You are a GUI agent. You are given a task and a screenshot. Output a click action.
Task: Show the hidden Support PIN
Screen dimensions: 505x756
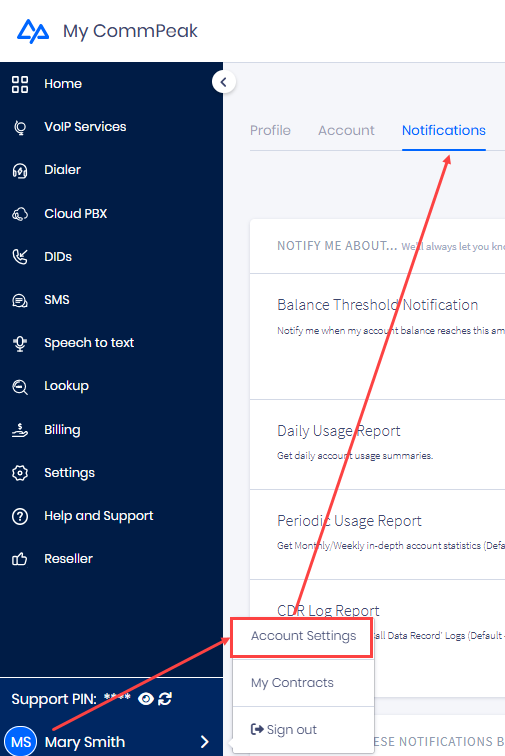tap(146, 699)
